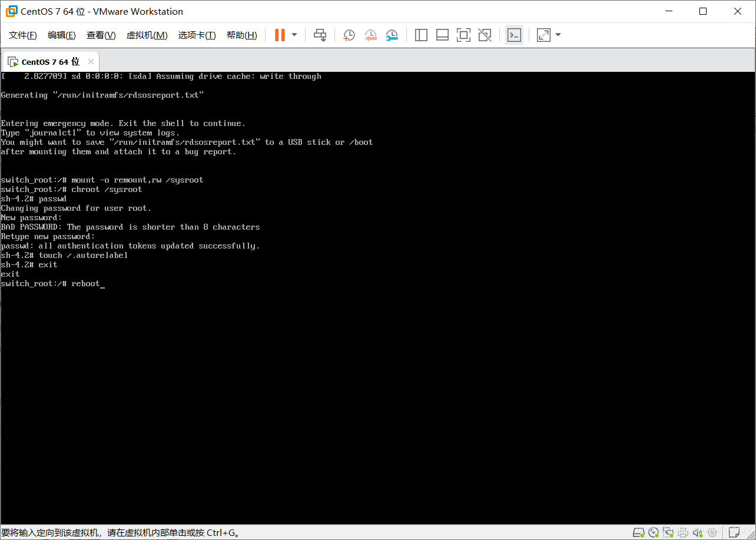Click the stretch guest display icon
This screenshot has height=540, width=756.
pyautogui.click(x=543, y=35)
